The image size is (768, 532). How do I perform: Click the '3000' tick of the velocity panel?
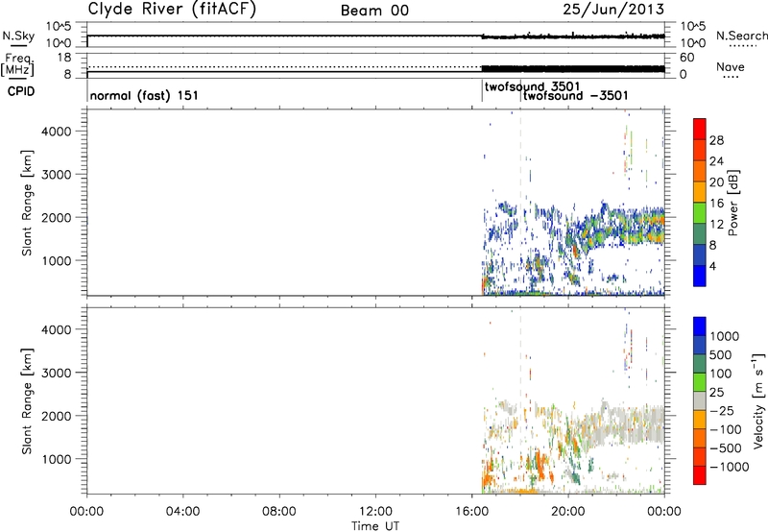click(x=57, y=373)
